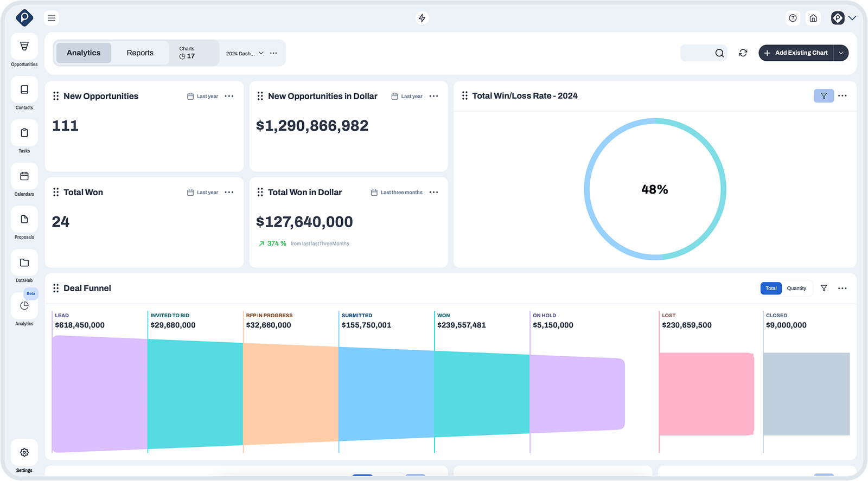Open New Opportunities card options menu
Screen dimensions: 868x481
point(229,97)
